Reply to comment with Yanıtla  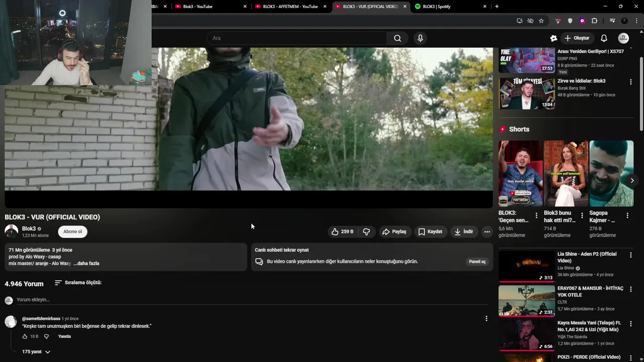[64, 336]
